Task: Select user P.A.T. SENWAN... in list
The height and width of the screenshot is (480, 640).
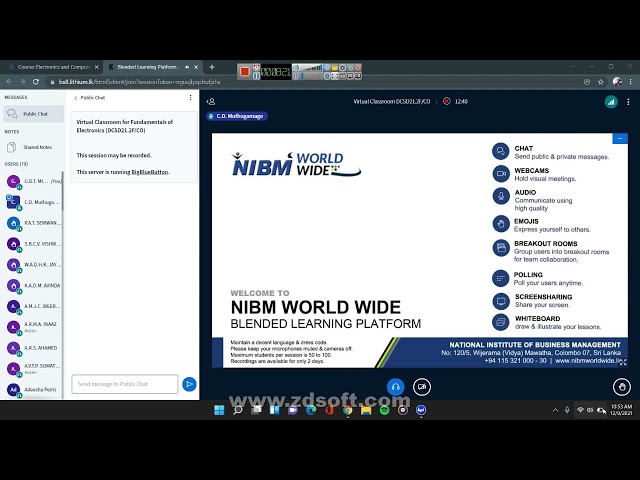Action: (x=33, y=223)
